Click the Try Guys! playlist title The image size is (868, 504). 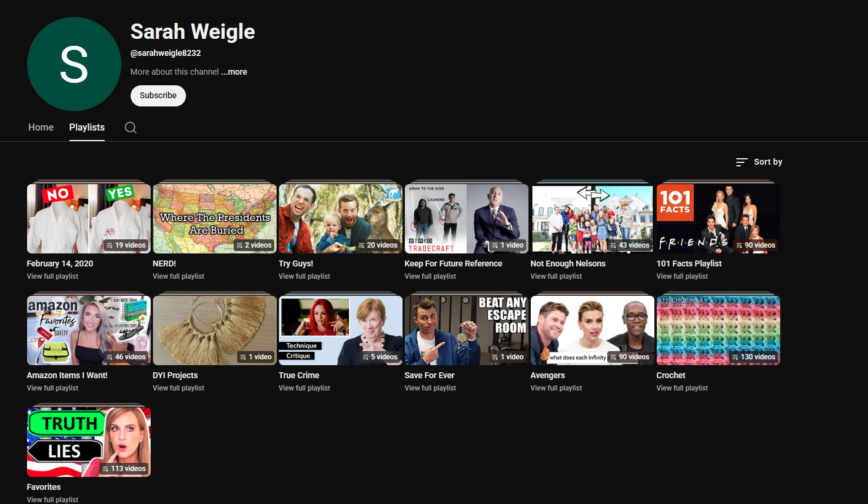point(296,263)
